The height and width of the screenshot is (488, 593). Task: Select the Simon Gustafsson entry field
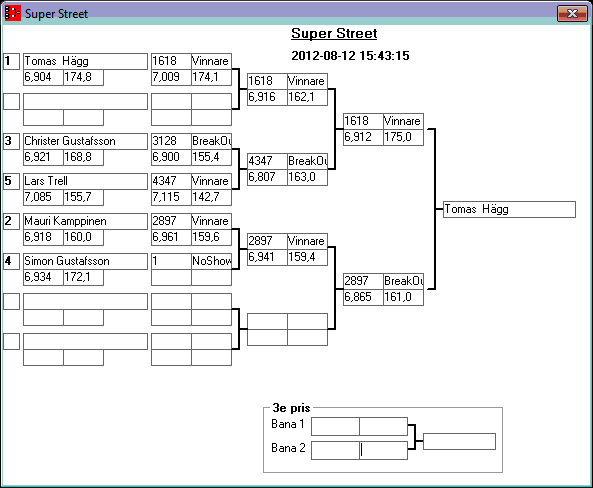tap(85, 261)
